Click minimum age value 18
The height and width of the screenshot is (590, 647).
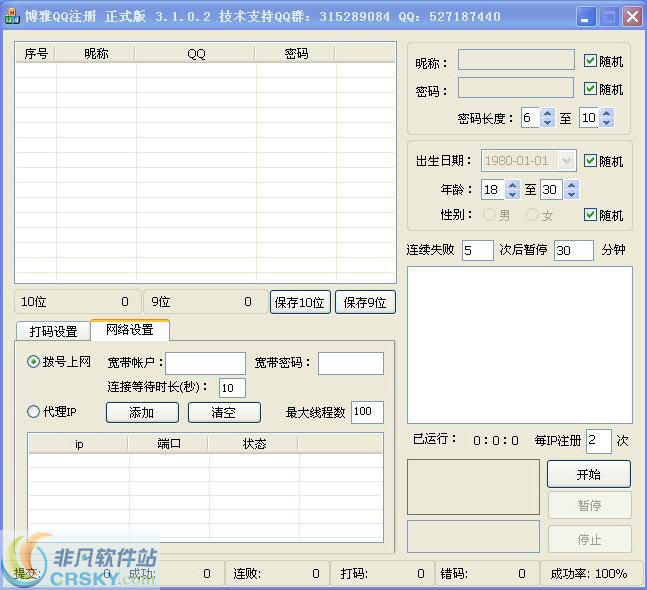click(x=493, y=190)
